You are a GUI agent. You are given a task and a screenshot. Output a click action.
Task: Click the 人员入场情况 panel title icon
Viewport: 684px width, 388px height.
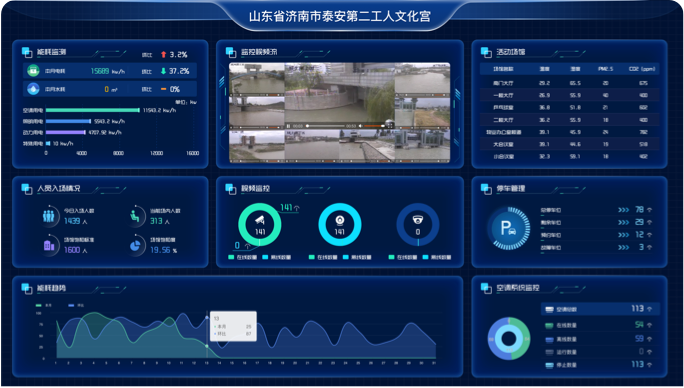coord(27,189)
